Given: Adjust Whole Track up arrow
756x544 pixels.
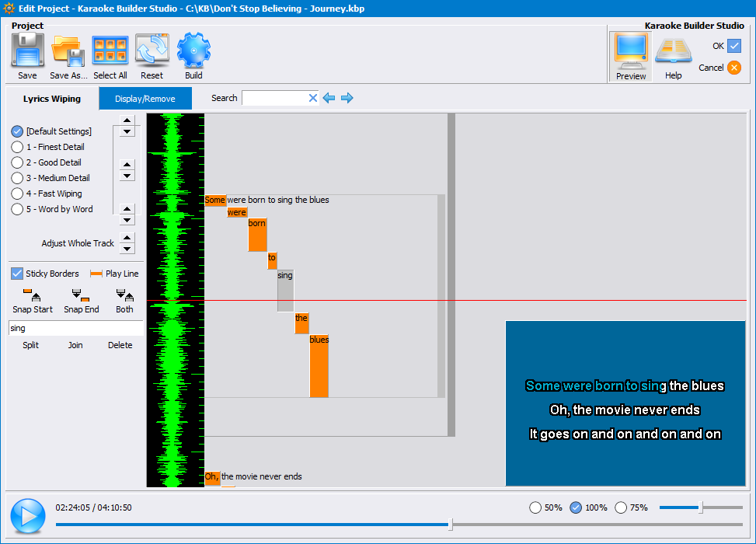Looking at the screenshot, I should [x=127, y=238].
